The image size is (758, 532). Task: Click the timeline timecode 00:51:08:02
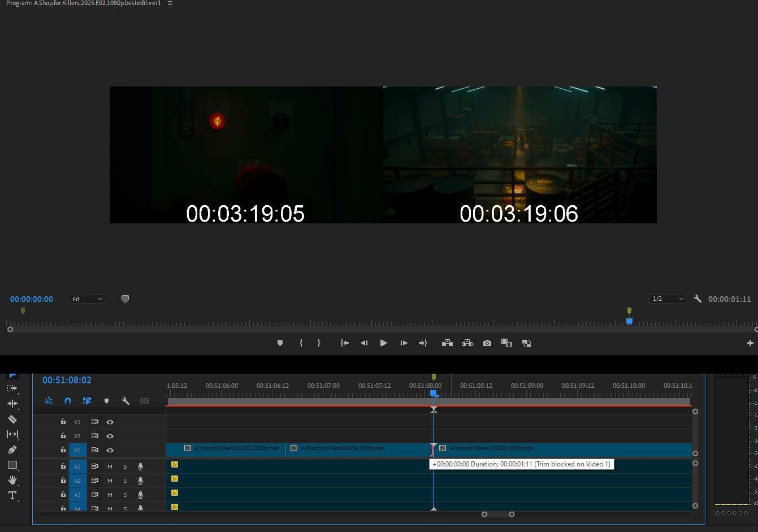[x=67, y=380]
